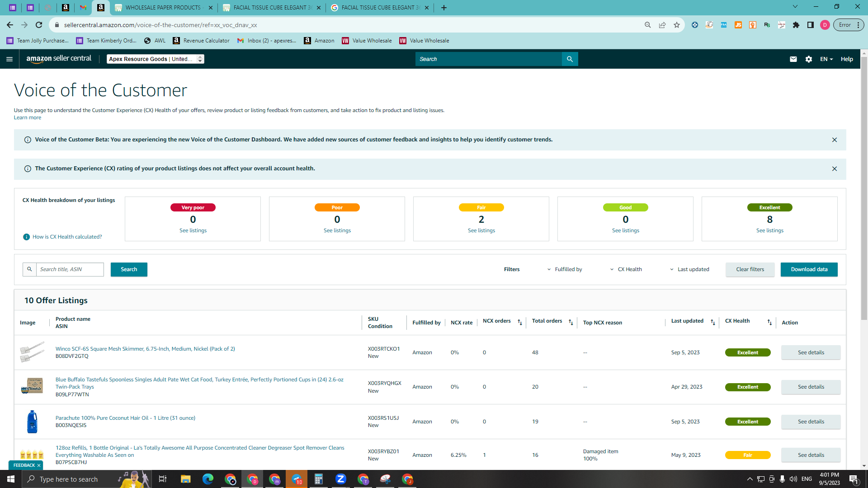Switch to the first FACIAL TISSUE CUBE ELEGANT tab

(x=272, y=8)
